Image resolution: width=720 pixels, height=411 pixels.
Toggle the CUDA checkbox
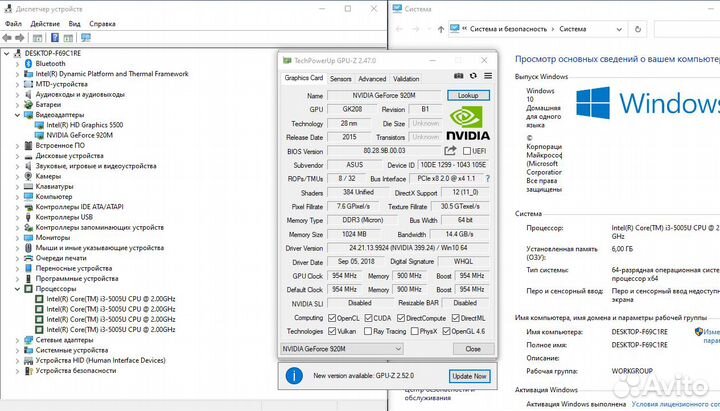[x=368, y=318]
